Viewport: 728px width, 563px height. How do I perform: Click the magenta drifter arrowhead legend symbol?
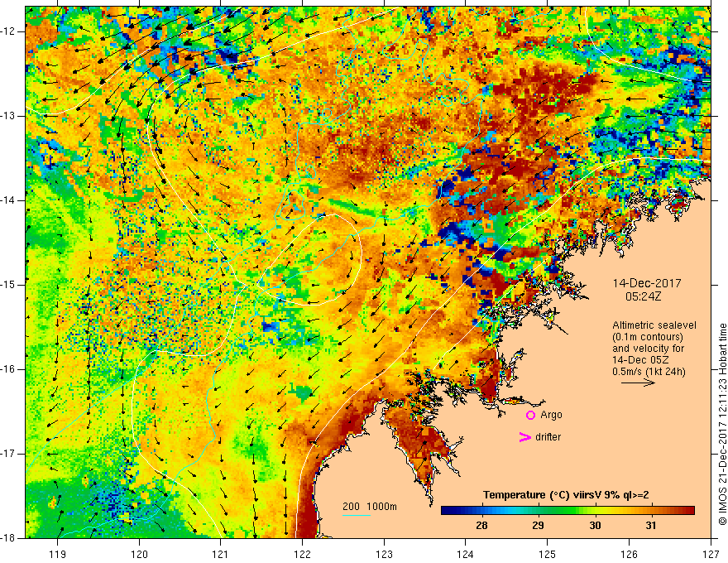[524, 437]
